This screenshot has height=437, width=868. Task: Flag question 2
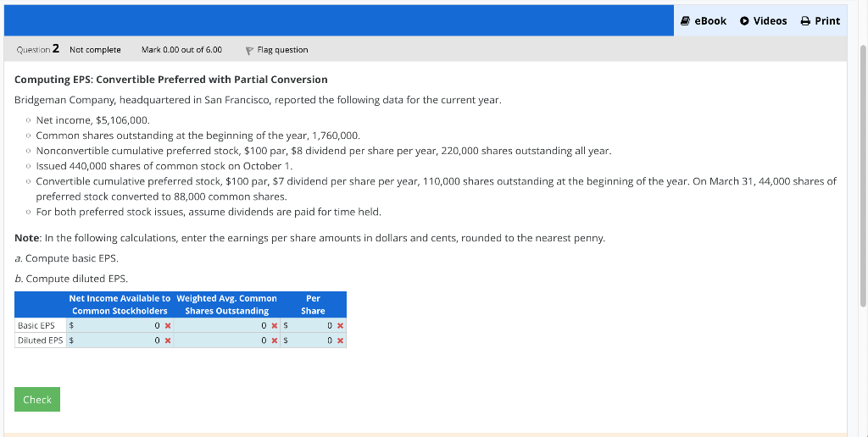click(x=277, y=50)
